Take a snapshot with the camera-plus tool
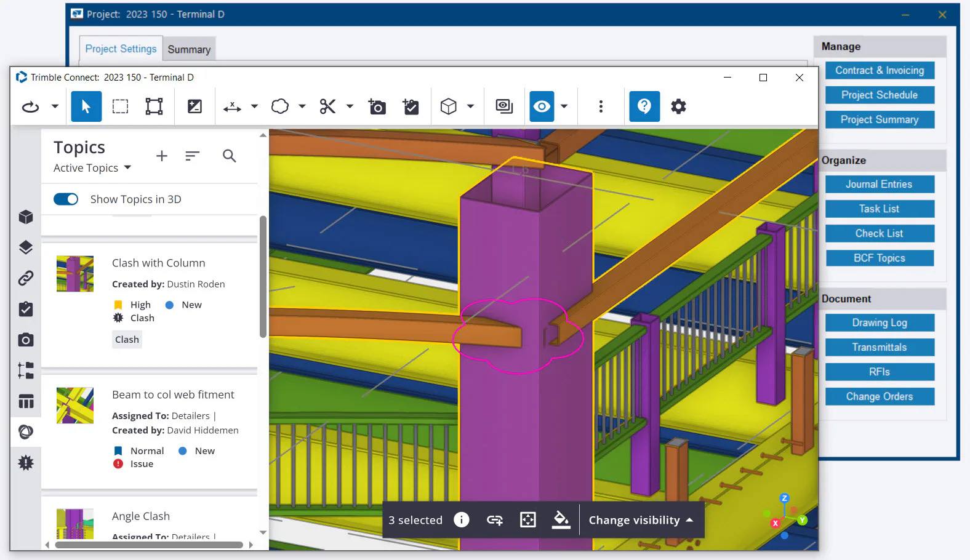970x560 pixels. pos(377,106)
